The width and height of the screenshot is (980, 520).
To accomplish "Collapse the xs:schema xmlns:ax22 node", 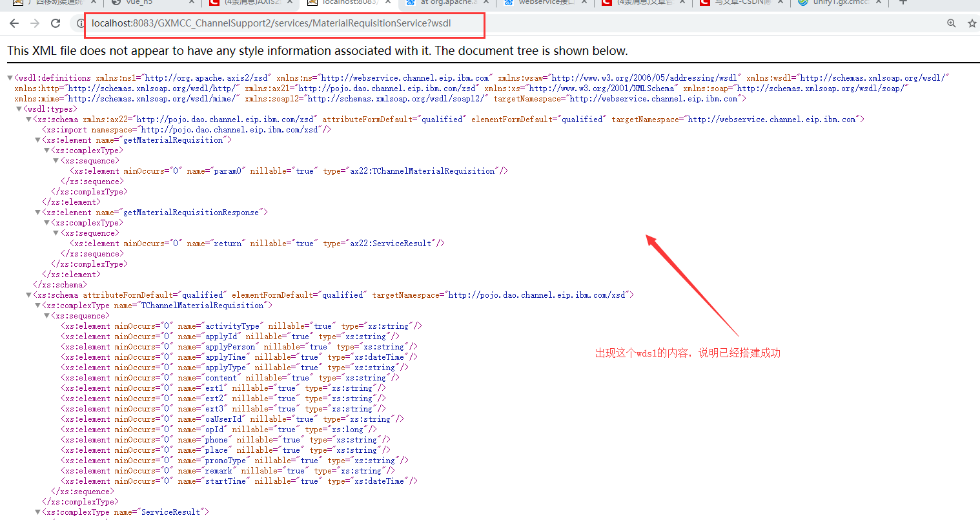I will click(x=28, y=120).
